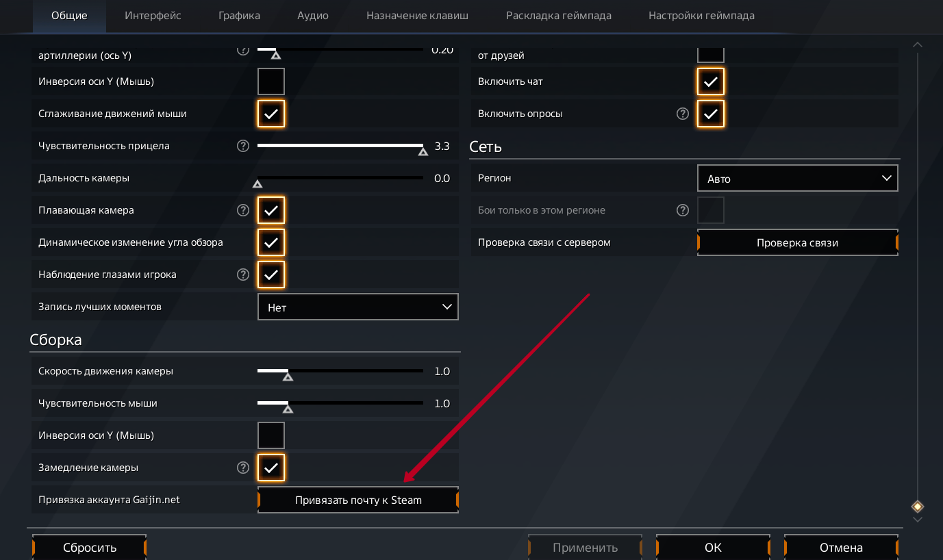Click Проверка связи с сервером label

point(544,242)
